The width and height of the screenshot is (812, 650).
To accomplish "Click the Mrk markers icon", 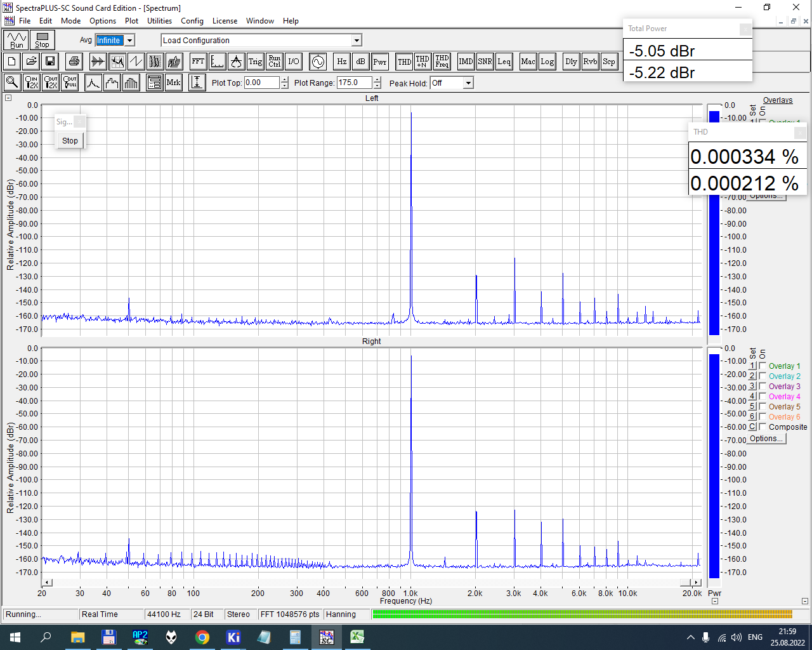I will pos(173,83).
